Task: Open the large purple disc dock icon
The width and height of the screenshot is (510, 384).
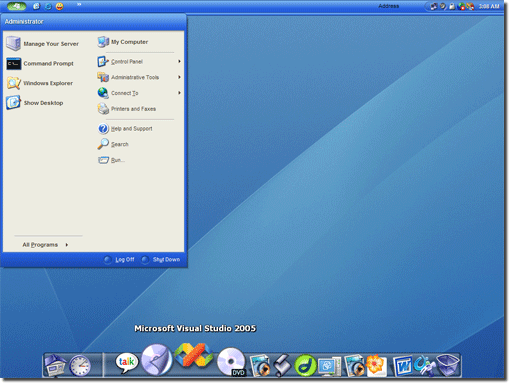Action: coord(156,360)
